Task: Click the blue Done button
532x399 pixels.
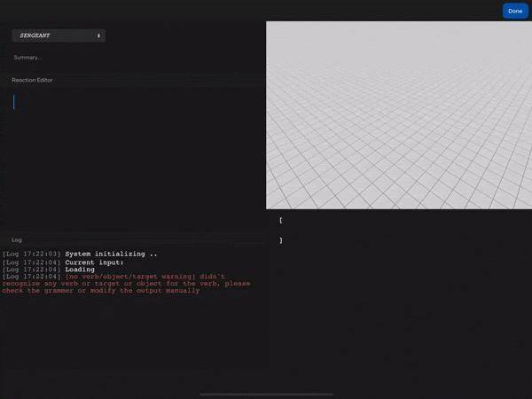Action: [x=515, y=11]
